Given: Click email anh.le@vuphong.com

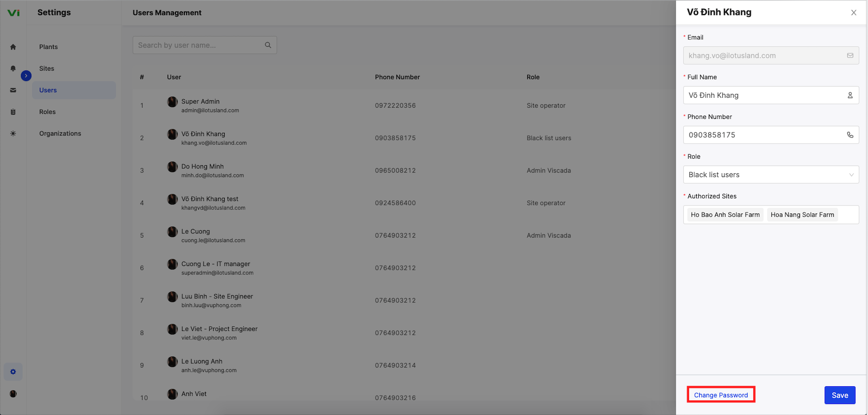Looking at the screenshot, I should 209,370.
